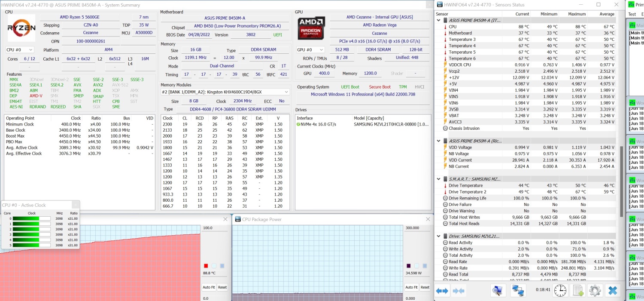Click the Maximum column header
This screenshot has height=301, width=644.
click(x=577, y=14)
